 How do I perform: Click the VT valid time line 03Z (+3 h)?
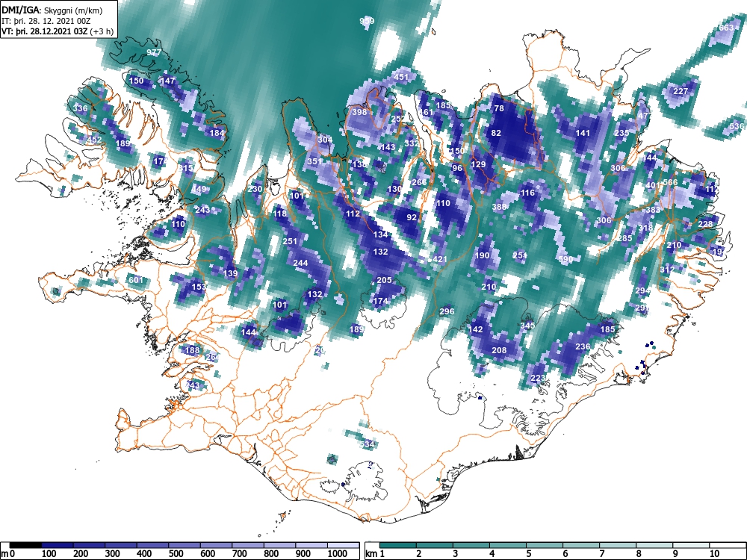pos(58,31)
